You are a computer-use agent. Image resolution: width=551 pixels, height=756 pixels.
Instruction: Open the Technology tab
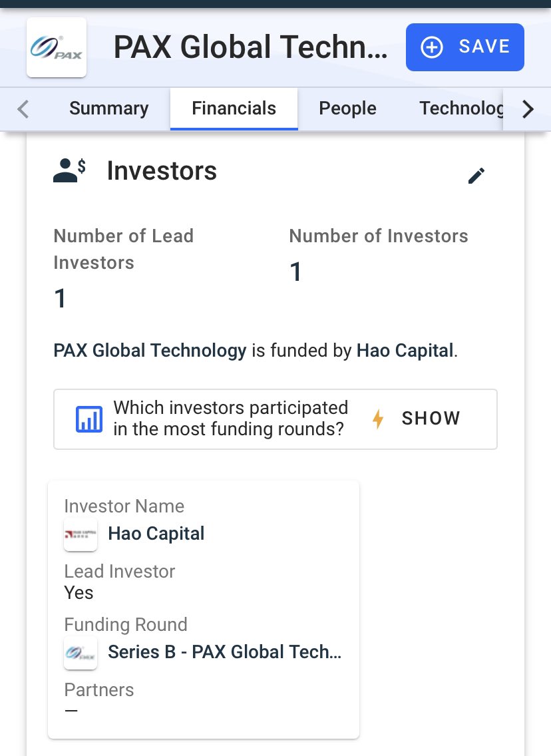click(x=460, y=108)
